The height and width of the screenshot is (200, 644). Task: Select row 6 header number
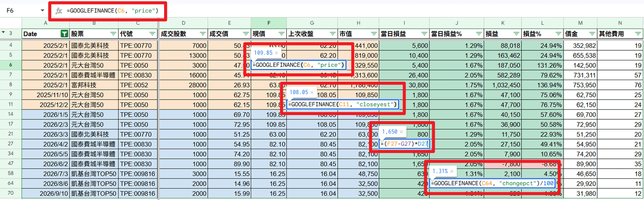point(11,65)
